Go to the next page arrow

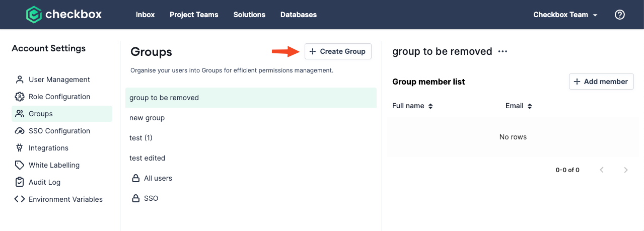[x=626, y=170]
